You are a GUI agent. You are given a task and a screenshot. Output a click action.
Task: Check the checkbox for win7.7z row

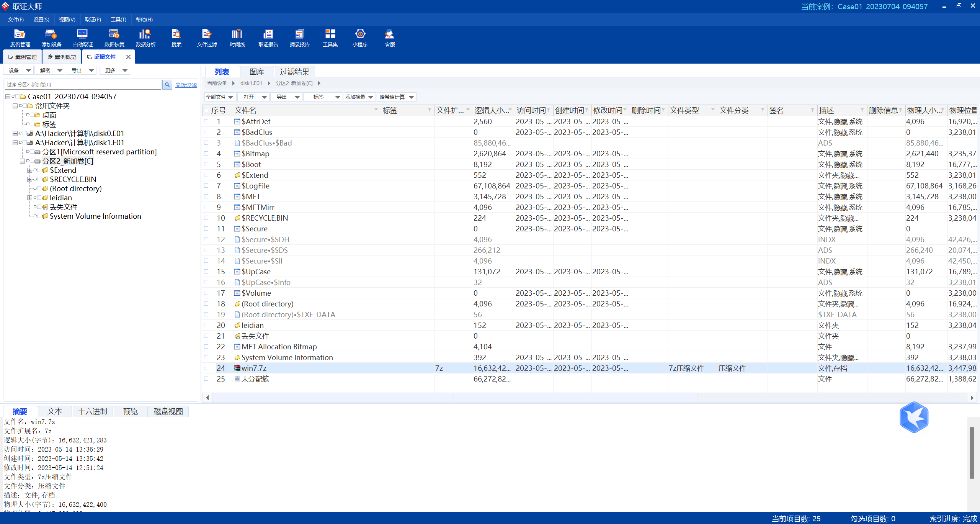tap(206, 368)
